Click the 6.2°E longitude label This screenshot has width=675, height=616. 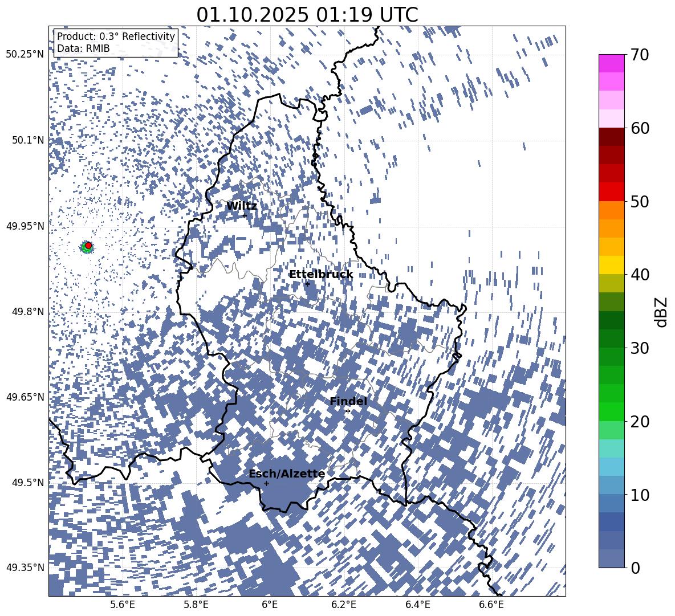344,605
